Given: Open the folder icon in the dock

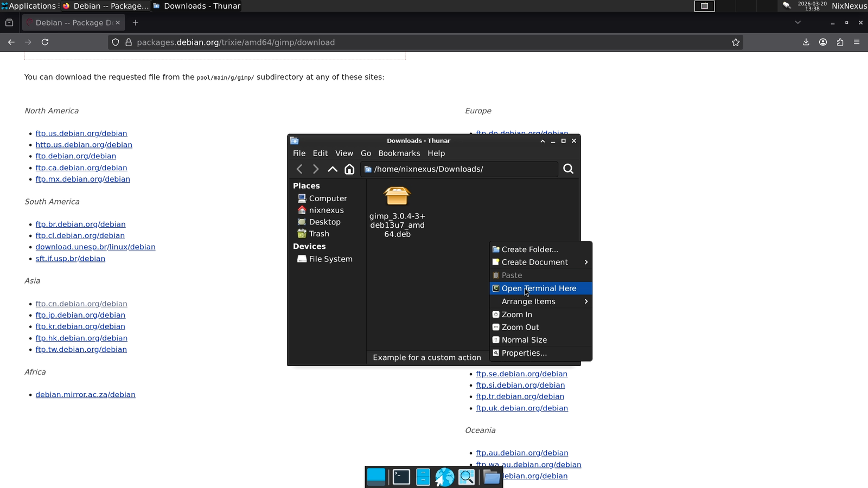Looking at the screenshot, I should click(492, 477).
